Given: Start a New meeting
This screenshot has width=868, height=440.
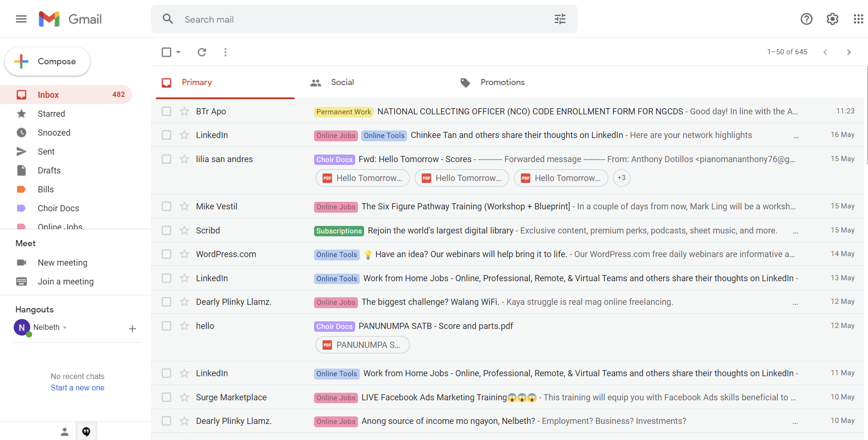Looking at the screenshot, I should [x=62, y=262].
